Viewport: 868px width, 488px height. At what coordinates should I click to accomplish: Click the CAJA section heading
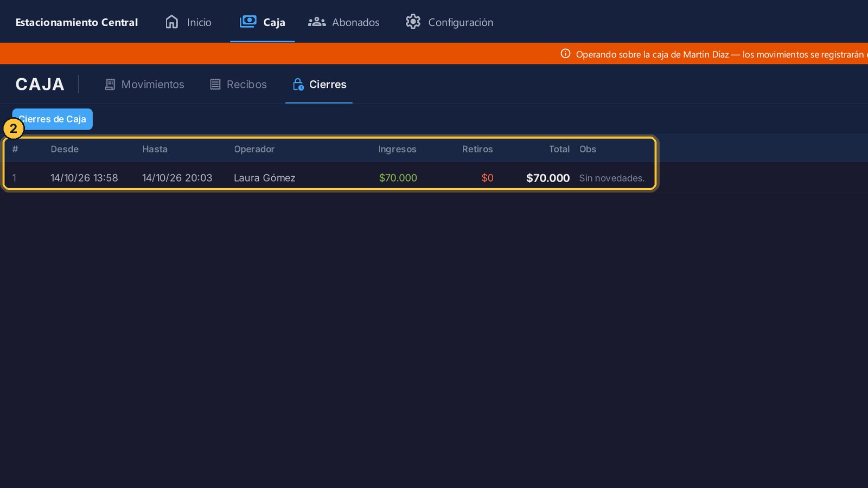[x=40, y=84]
